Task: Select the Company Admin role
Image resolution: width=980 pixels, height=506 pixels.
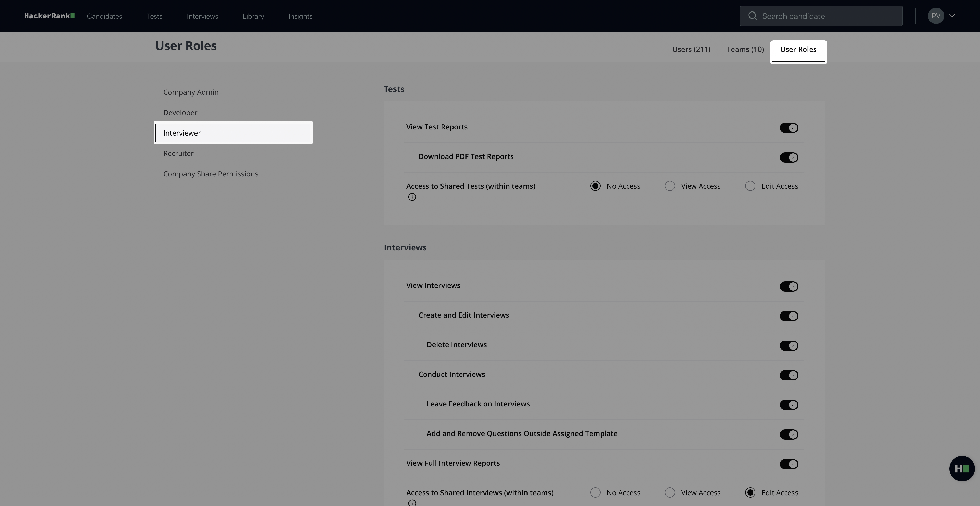Action: [x=191, y=92]
